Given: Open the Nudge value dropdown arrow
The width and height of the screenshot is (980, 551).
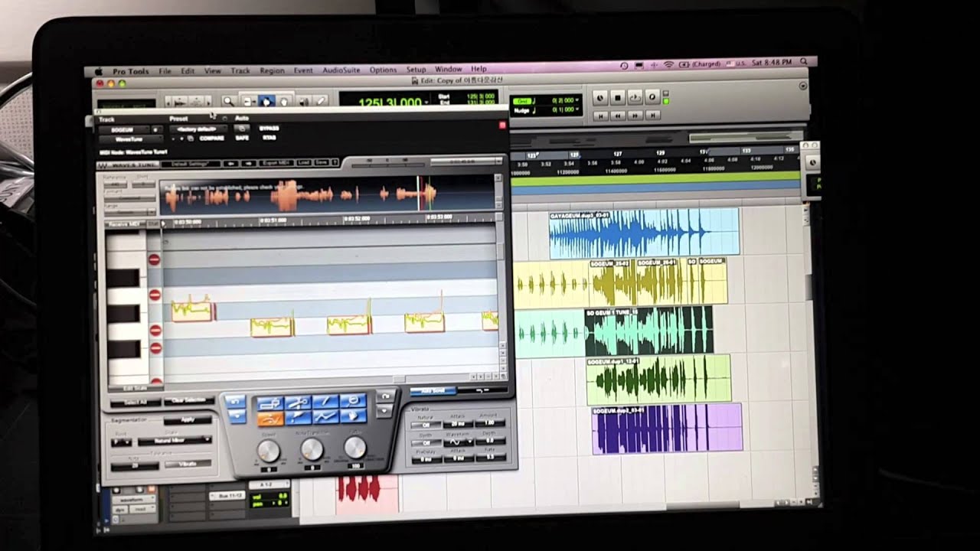Looking at the screenshot, I should pyautogui.click(x=577, y=109).
